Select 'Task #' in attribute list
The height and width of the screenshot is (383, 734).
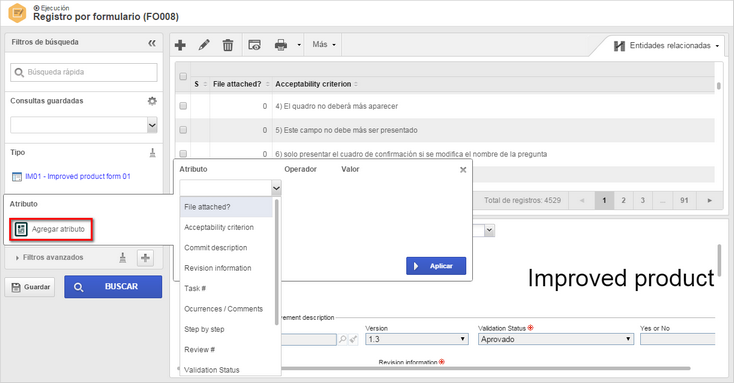point(226,288)
